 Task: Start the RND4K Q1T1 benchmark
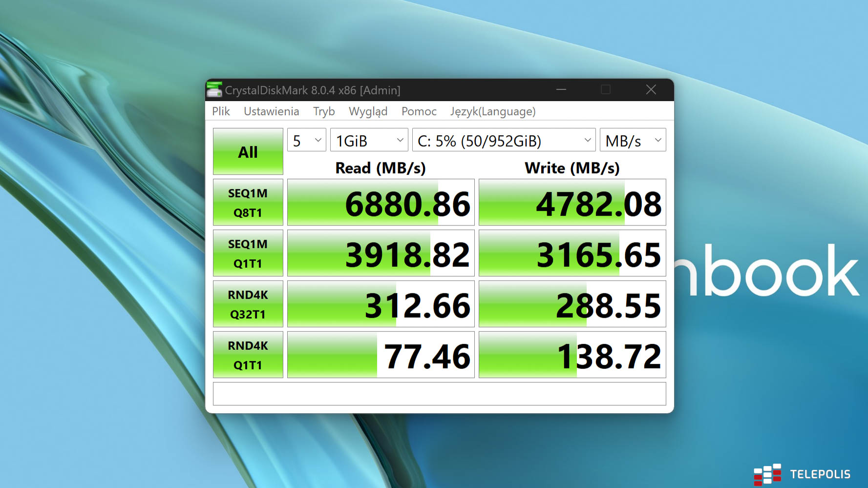(x=248, y=355)
